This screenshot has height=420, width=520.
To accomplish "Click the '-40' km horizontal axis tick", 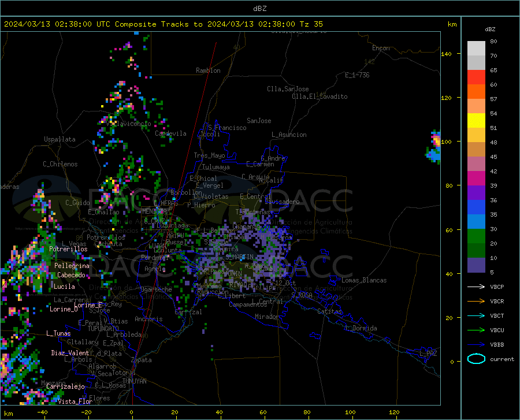I will pos(42,412).
